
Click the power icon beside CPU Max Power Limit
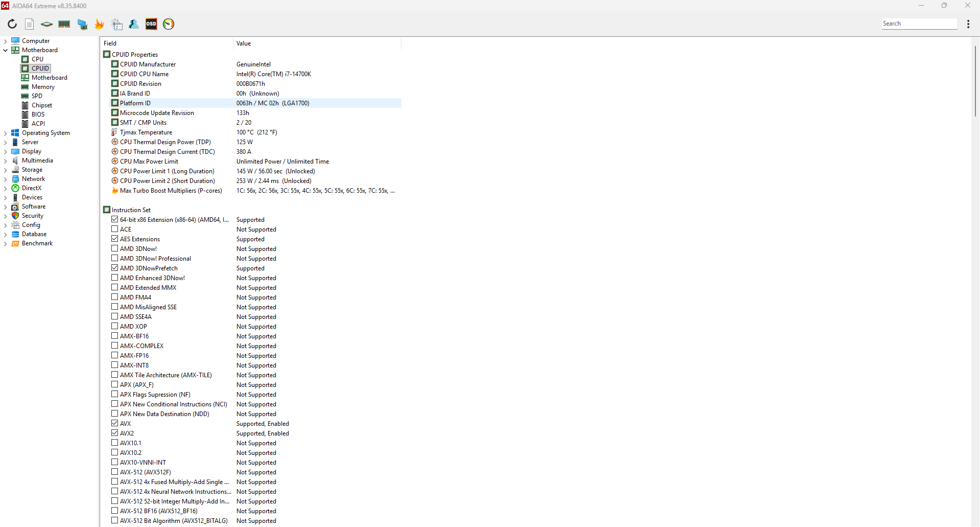click(115, 162)
